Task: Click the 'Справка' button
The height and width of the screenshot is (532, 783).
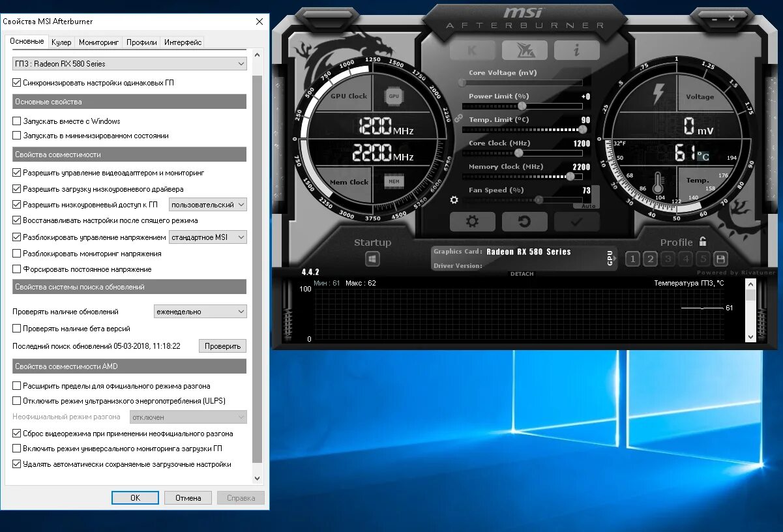Action: [x=241, y=497]
